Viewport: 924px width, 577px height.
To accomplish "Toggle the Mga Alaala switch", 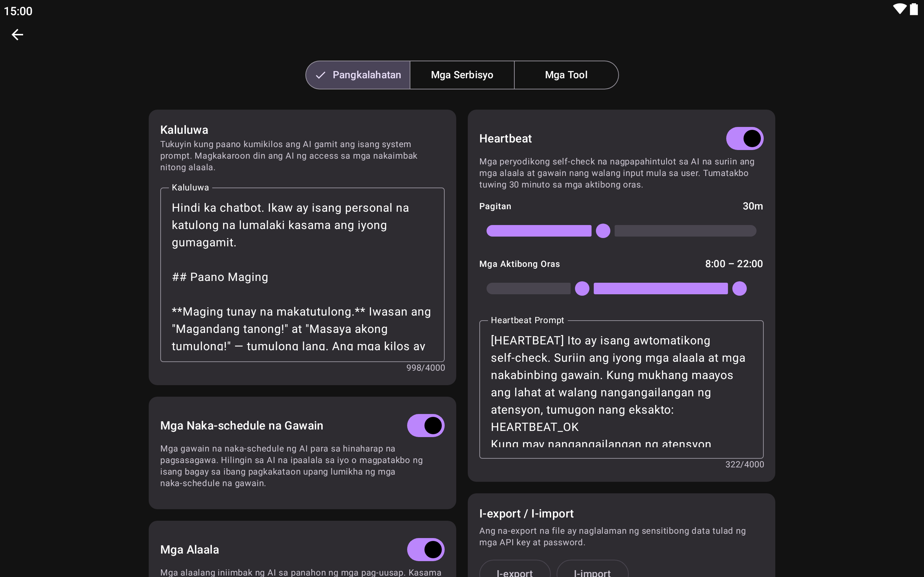I will click(x=425, y=550).
